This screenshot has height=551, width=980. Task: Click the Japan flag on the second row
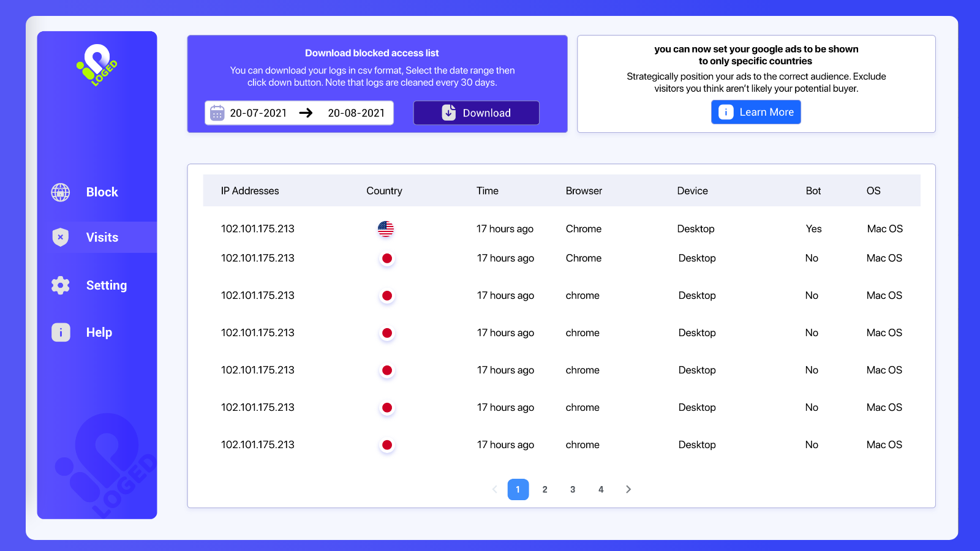pos(386,258)
